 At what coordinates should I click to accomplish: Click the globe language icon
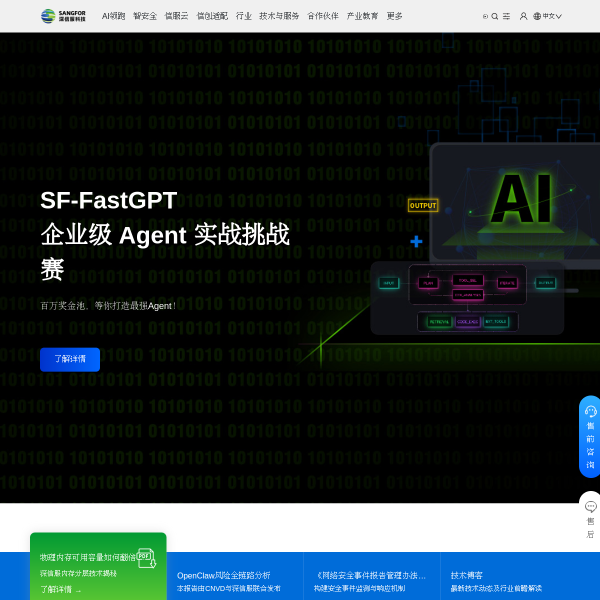(537, 16)
